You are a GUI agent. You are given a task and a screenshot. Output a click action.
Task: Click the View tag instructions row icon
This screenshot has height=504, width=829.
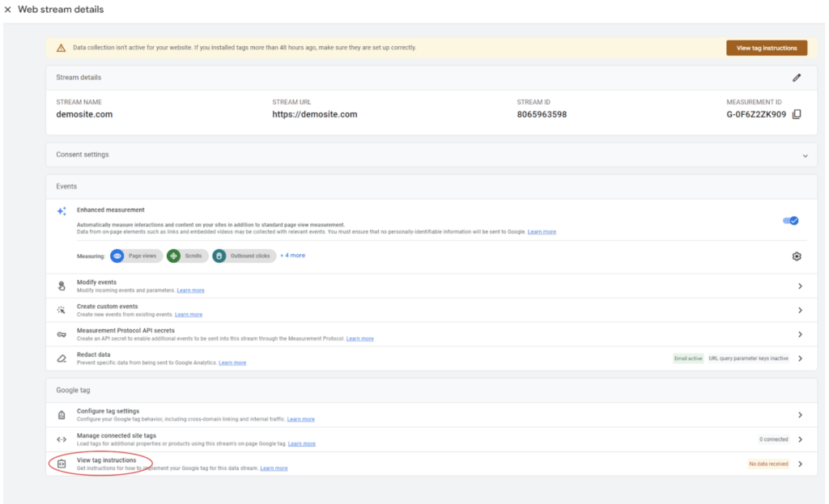[62, 464]
